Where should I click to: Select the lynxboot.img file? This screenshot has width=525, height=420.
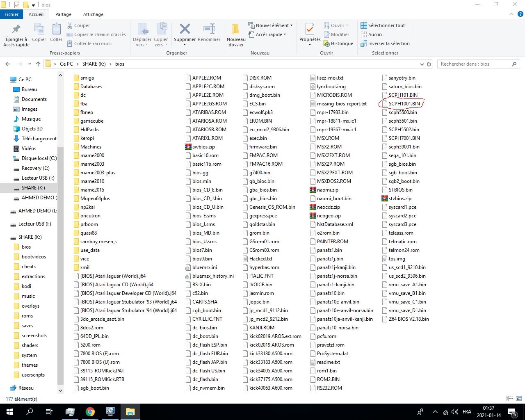pos(328,87)
